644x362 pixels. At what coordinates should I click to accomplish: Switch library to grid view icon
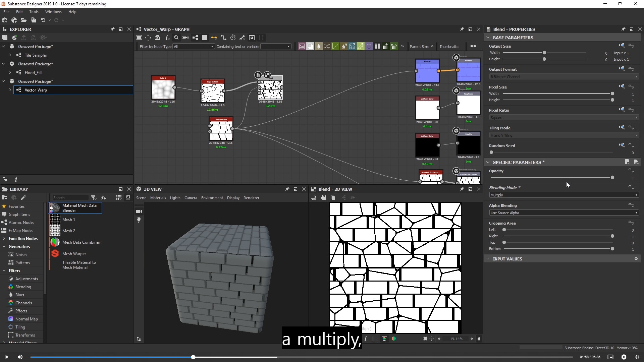click(x=119, y=198)
